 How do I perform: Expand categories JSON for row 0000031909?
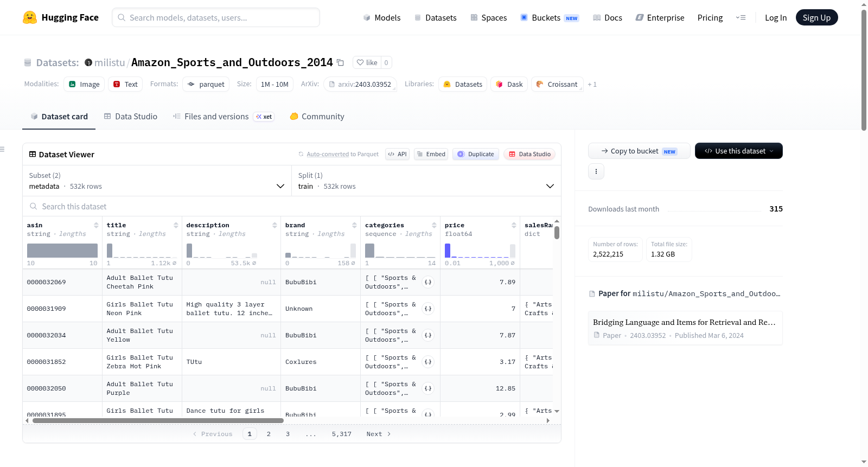(x=428, y=309)
